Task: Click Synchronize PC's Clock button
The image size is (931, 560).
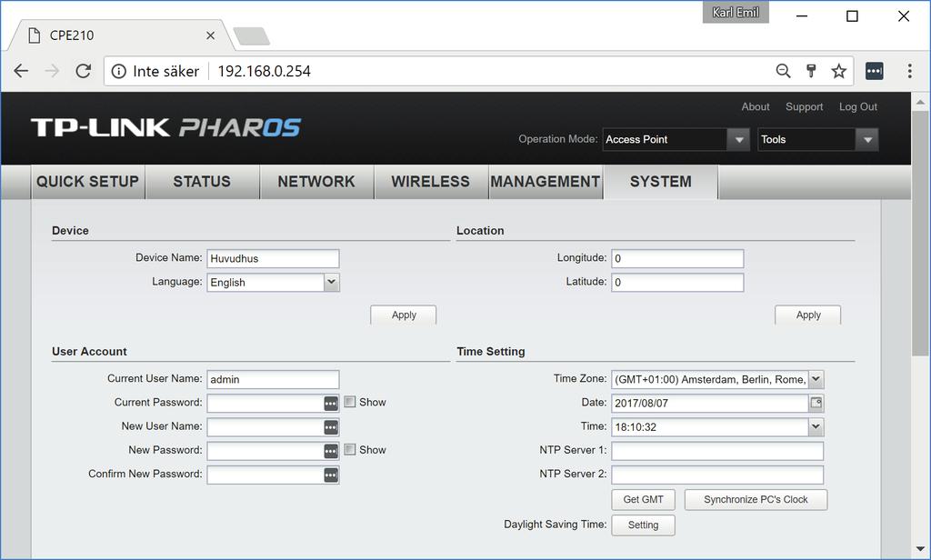Action: (756, 500)
